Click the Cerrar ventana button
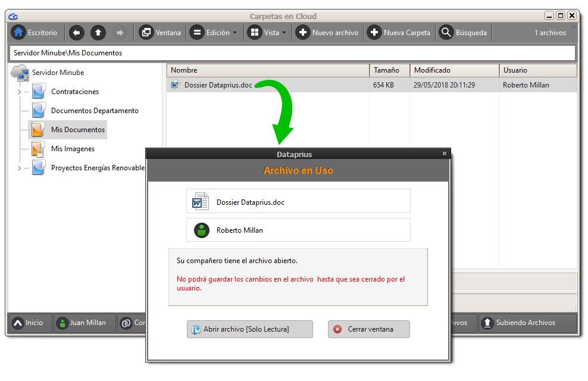The height and width of the screenshot is (381, 588). 368,329
